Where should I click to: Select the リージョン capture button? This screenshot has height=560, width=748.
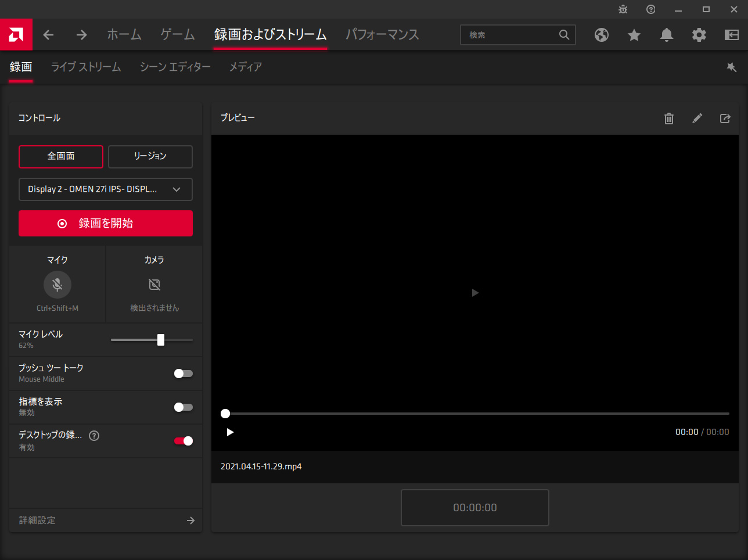(x=150, y=156)
